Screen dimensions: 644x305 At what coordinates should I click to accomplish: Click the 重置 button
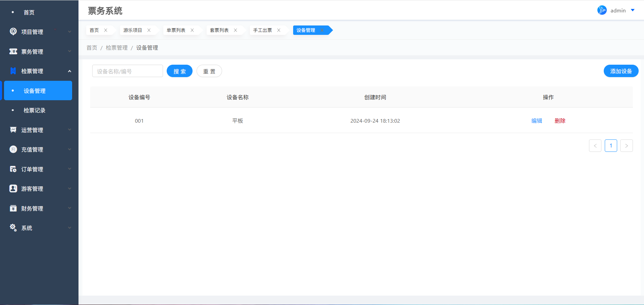coord(209,71)
